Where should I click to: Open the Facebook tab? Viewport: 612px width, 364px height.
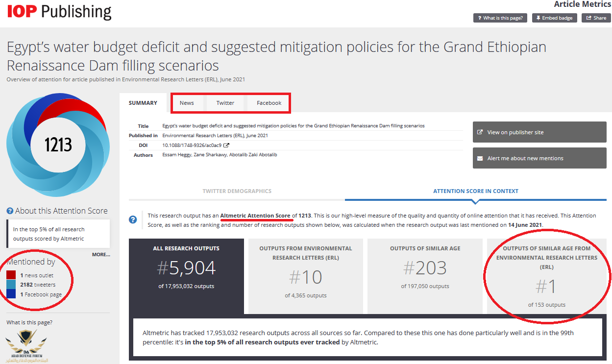(269, 103)
